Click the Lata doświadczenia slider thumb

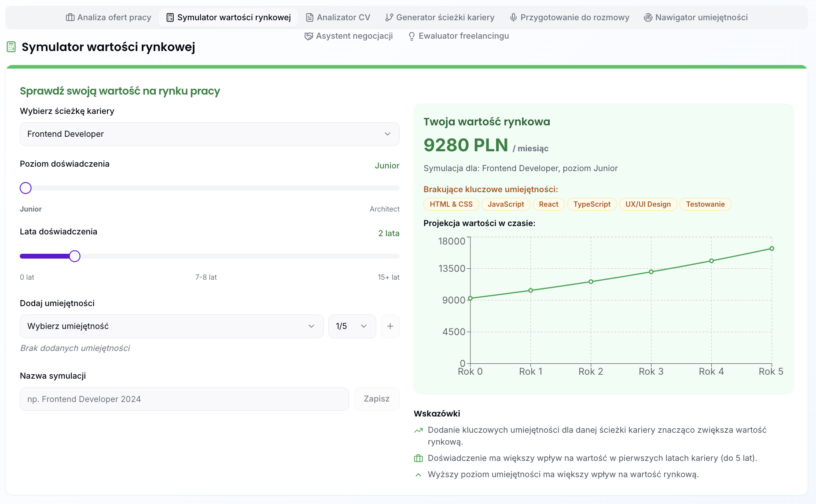coord(75,256)
